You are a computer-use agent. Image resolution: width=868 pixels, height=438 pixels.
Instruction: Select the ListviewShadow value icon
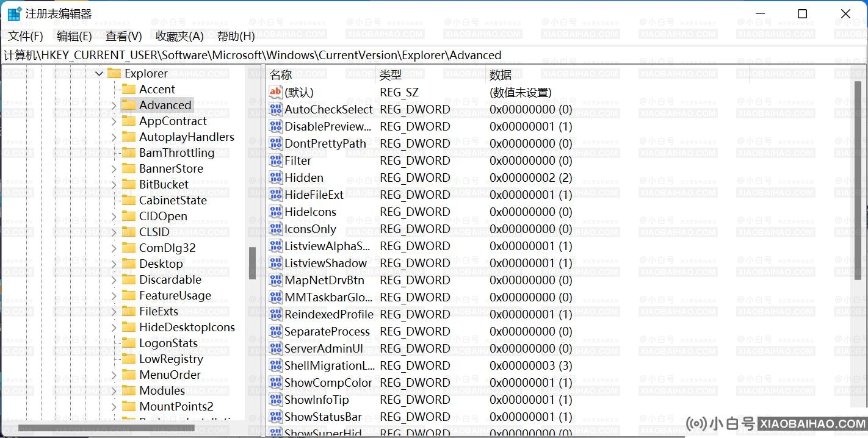click(x=276, y=263)
